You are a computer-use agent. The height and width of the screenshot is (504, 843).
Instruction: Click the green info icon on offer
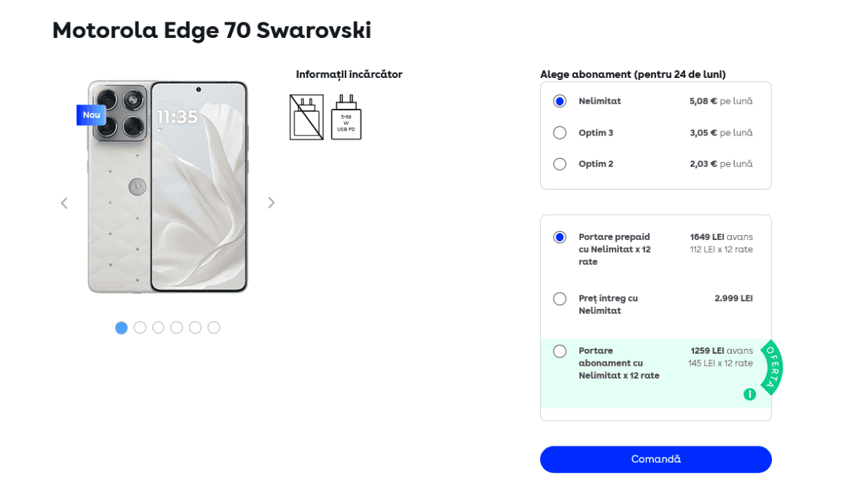[x=750, y=394]
